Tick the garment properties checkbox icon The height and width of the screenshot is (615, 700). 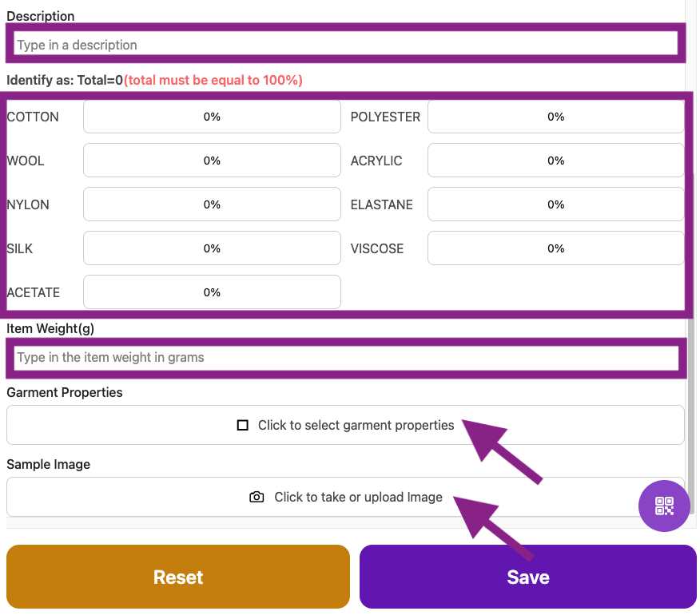tap(243, 425)
